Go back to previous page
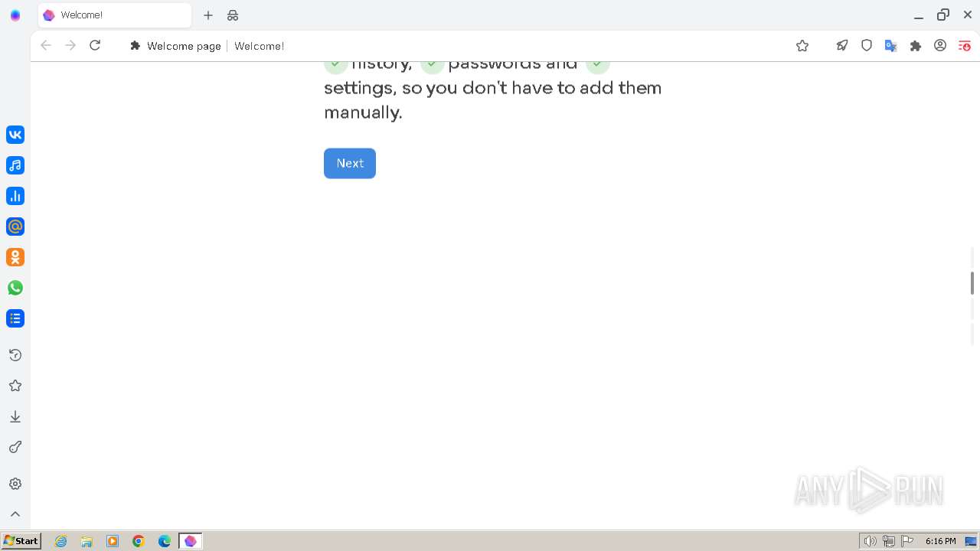 (x=46, y=46)
